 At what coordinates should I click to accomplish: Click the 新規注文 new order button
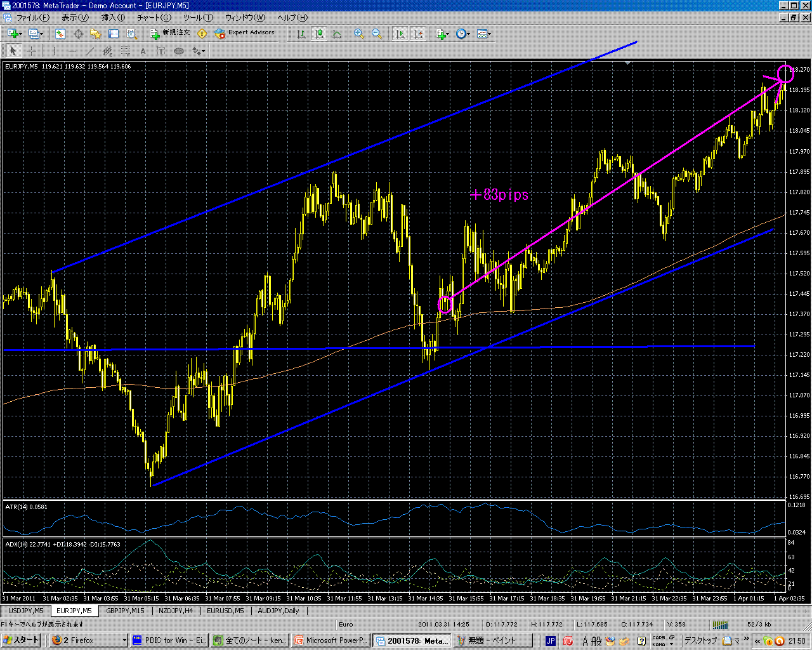pos(170,33)
